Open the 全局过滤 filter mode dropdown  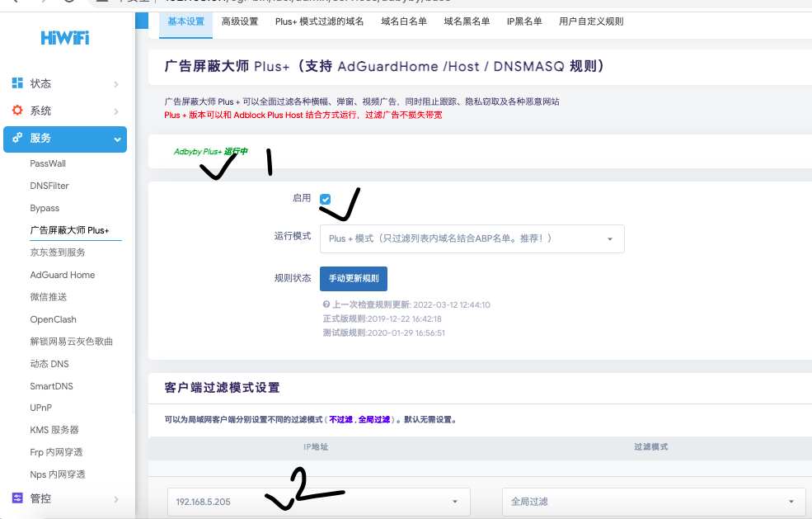pos(654,502)
